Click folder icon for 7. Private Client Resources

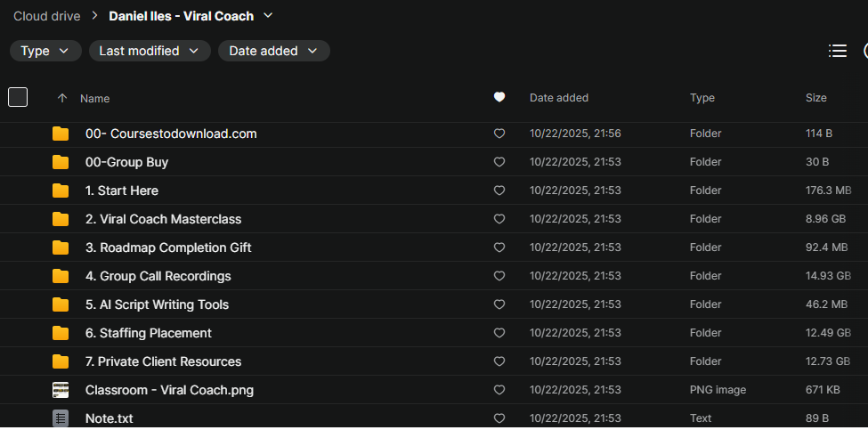(61, 361)
